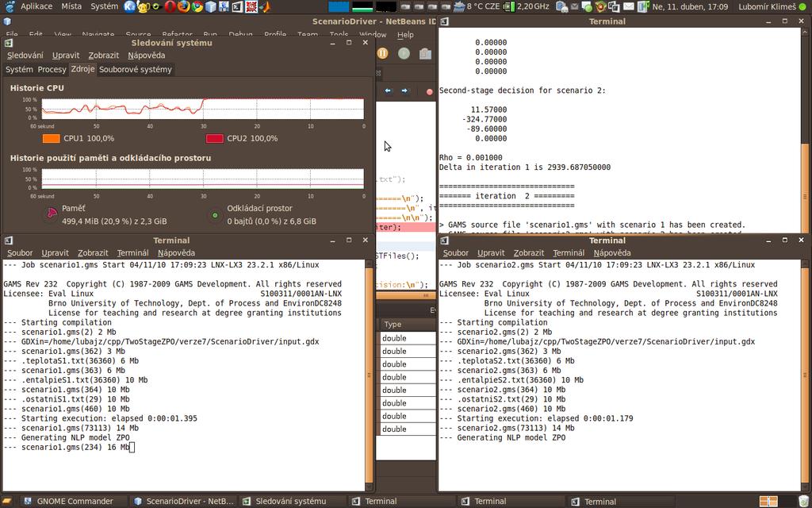Image resolution: width=812 pixels, height=508 pixels.
Task: Open the red skull game launcher icon
Action: [x=251, y=6]
